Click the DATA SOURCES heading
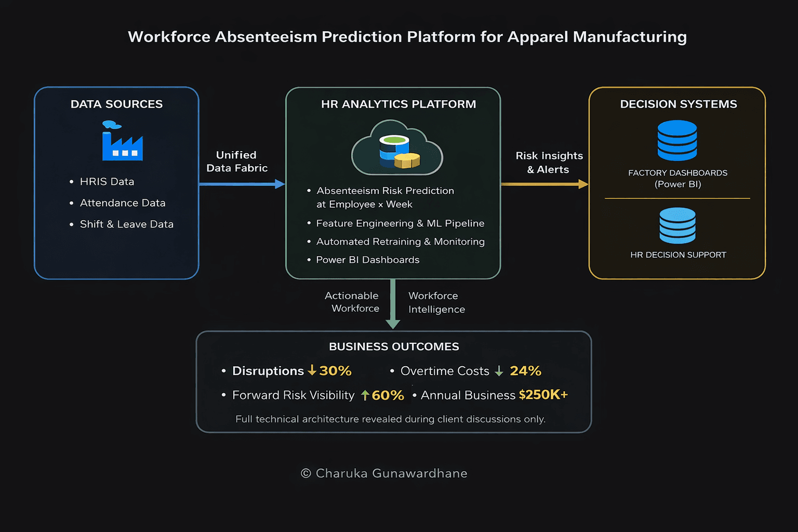This screenshot has width=798, height=532. click(x=117, y=104)
